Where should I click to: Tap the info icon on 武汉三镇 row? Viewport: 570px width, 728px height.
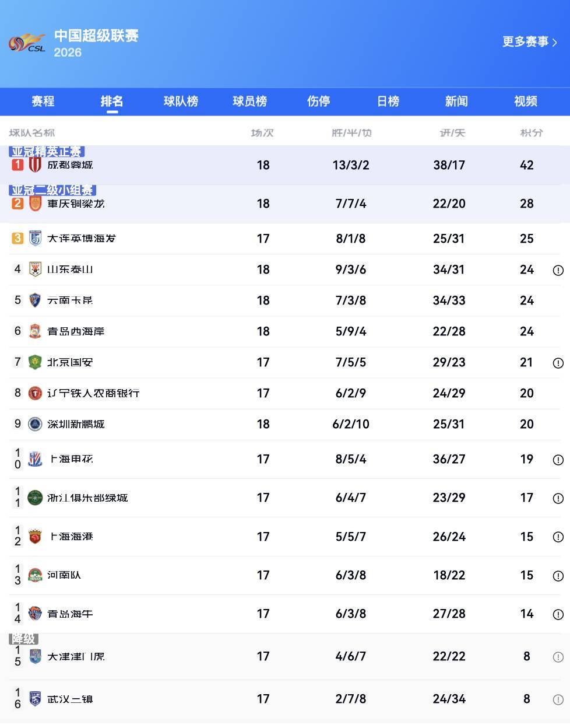point(558,699)
